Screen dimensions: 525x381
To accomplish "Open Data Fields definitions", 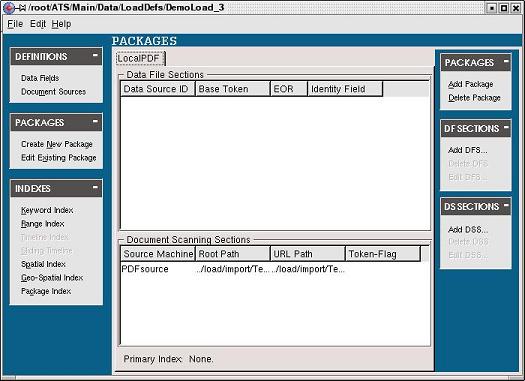I will 40,78.
